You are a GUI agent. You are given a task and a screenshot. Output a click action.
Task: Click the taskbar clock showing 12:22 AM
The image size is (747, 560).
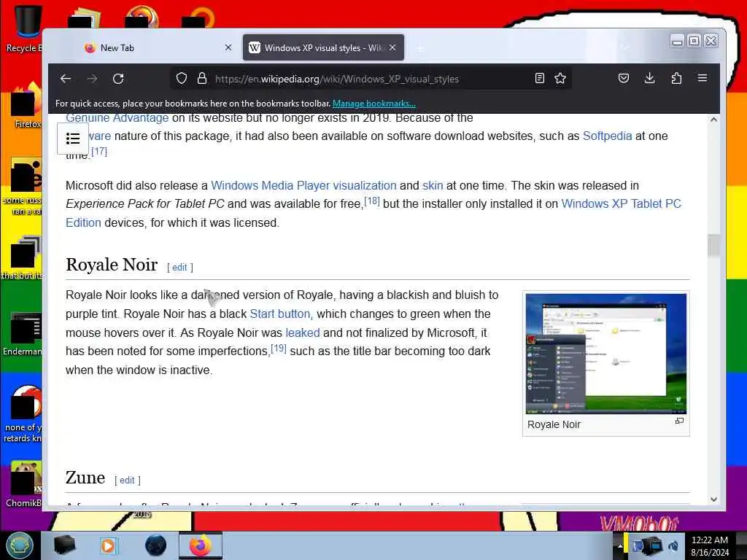(x=710, y=545)
